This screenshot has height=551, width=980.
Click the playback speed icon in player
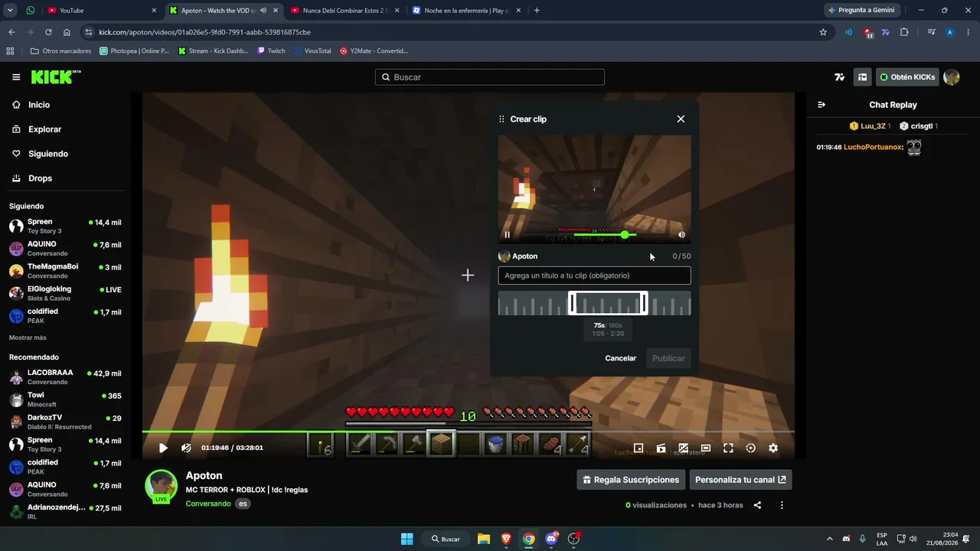click(750, 448)
